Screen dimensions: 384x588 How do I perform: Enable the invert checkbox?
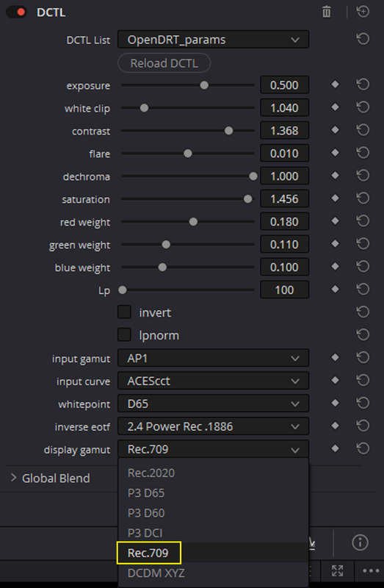(124, 312)
